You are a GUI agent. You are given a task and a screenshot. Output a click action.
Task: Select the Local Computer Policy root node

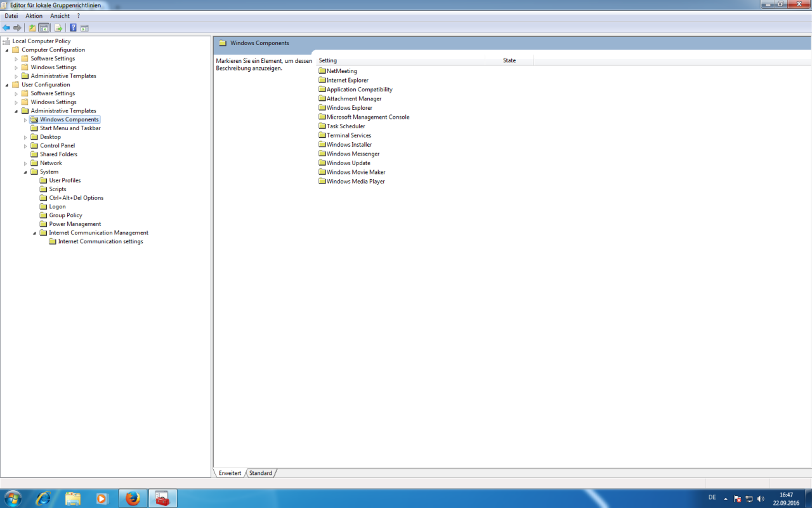coord(41,41)
